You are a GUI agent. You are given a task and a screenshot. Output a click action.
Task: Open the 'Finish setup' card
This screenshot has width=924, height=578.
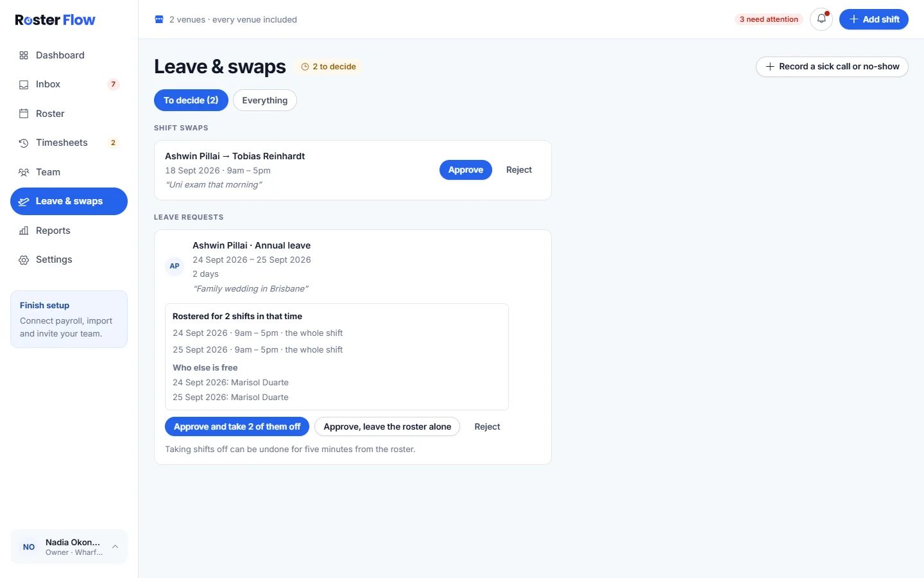pyautogui.click(x=69, y=319)
